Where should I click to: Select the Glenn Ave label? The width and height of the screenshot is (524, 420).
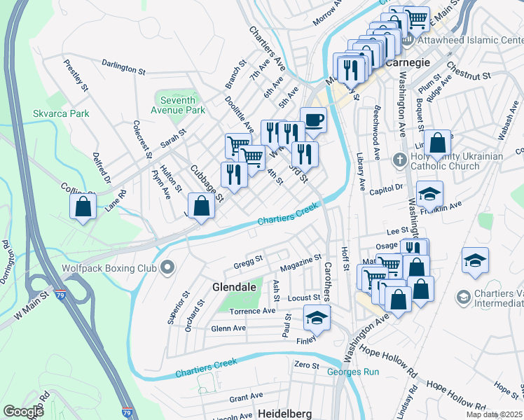pos(228,328)
